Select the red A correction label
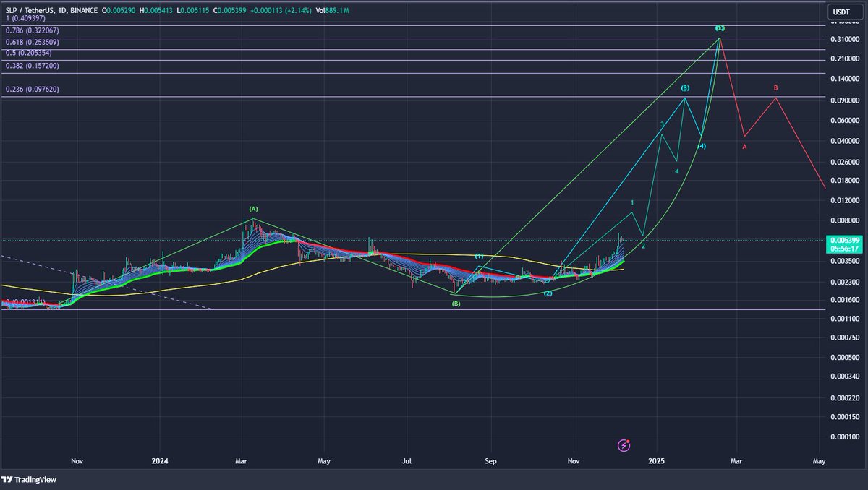Image resolution: width=868 pixels, height=490 pixels. tap(744, 147)
